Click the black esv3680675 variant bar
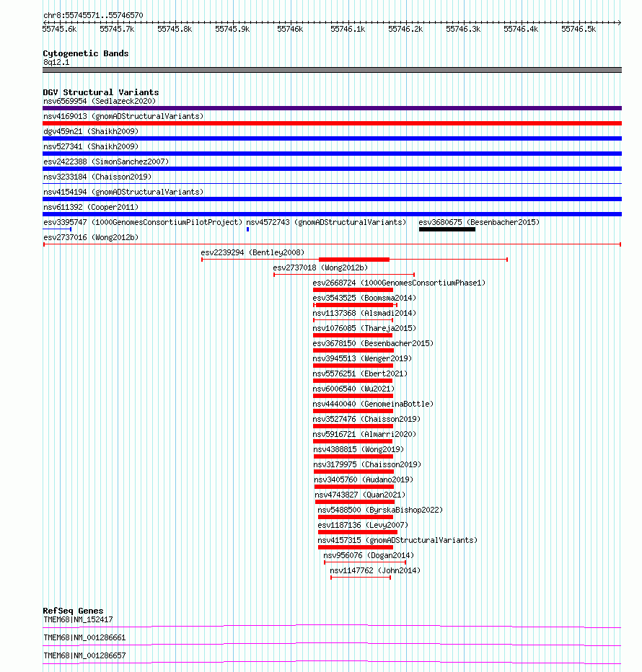The width and height of the screenshot is (642, 672). coord(447,229)
